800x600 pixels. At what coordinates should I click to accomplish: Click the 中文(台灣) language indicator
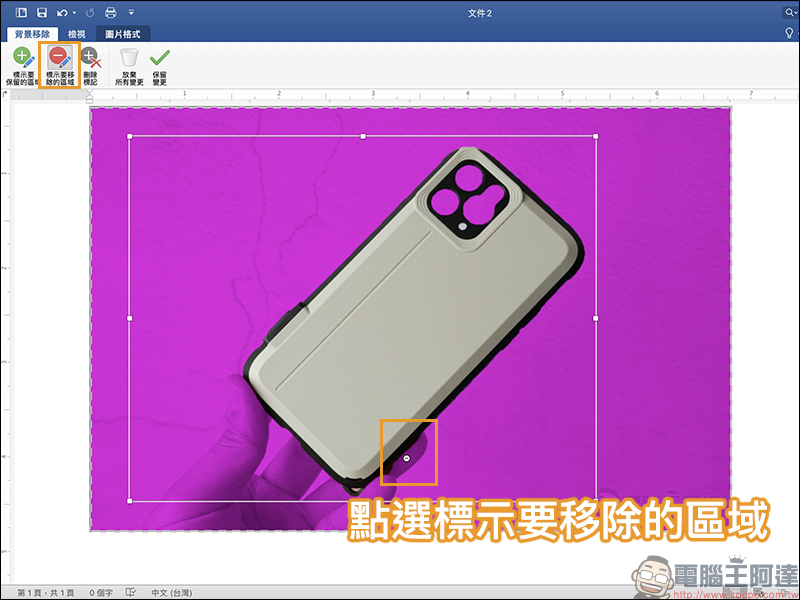172,593
